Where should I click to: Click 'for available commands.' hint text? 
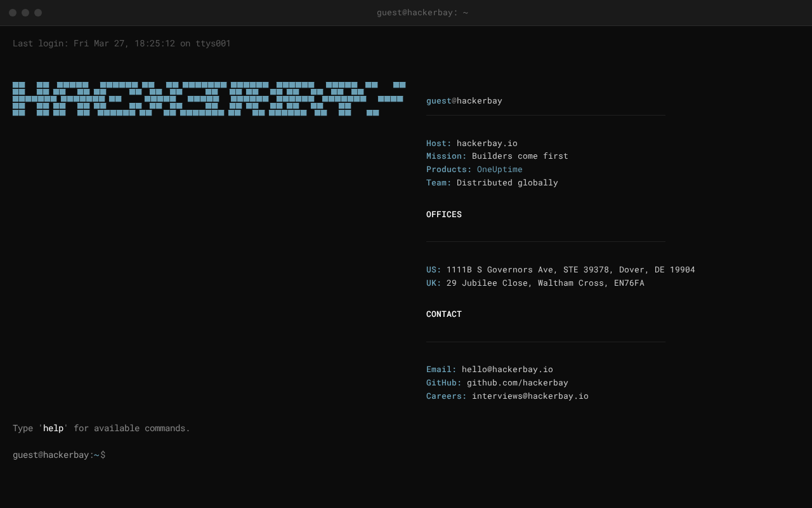pyautogui.click(x=132, y=429)
